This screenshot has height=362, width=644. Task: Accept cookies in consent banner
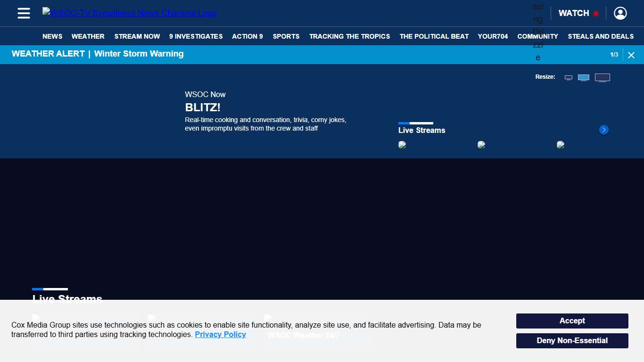tap(572, 321)
